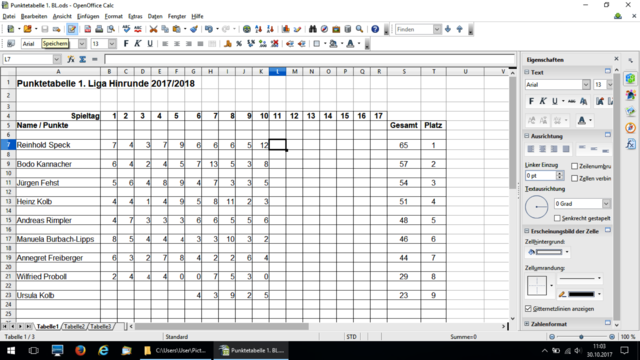
Task: Switch to the Tabelle2 sheet tab
Action: [x=74, y=327]
